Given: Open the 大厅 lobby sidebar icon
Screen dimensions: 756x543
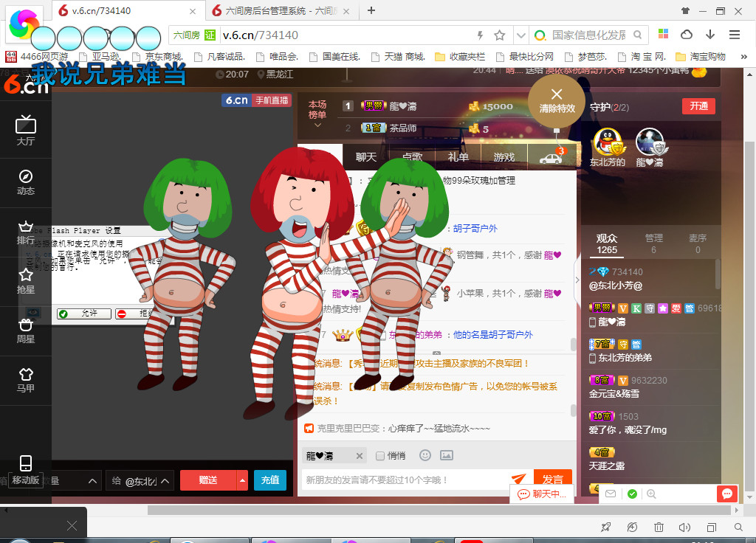Looking at the screenshot, I should point(26,130).
